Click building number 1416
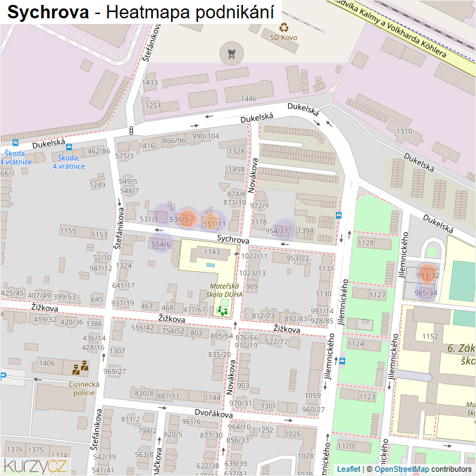Image resolution: width=476 pixels, height=476 pixels. pyautogui.click(x=146, y=146)
